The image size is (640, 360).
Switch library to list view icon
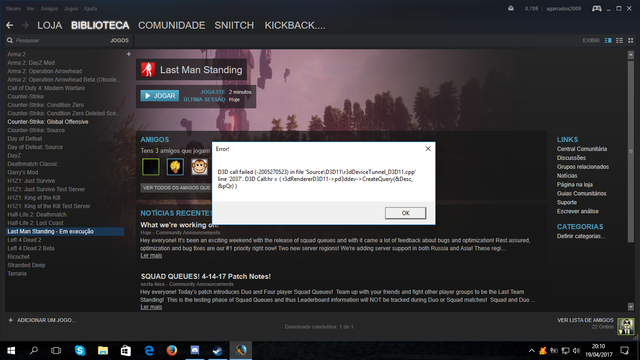point(619,40)
